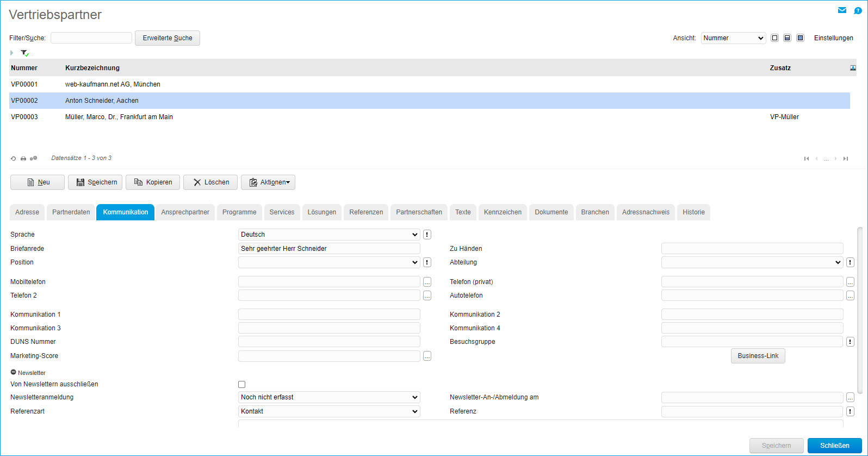Sort by the Kurzbezeichnung column header
The height and width of the screenshot is (456, 868).
[92, 68]
